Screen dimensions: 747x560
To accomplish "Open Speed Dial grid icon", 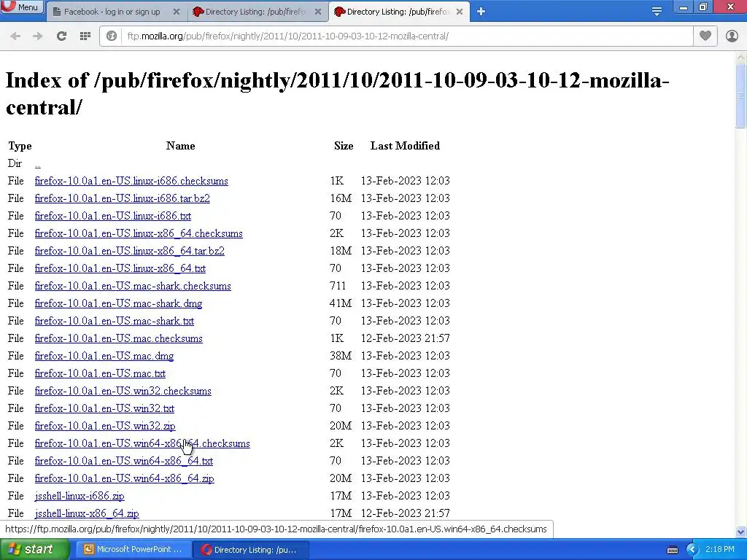I will pyautogui.click(x=85, y=36).
